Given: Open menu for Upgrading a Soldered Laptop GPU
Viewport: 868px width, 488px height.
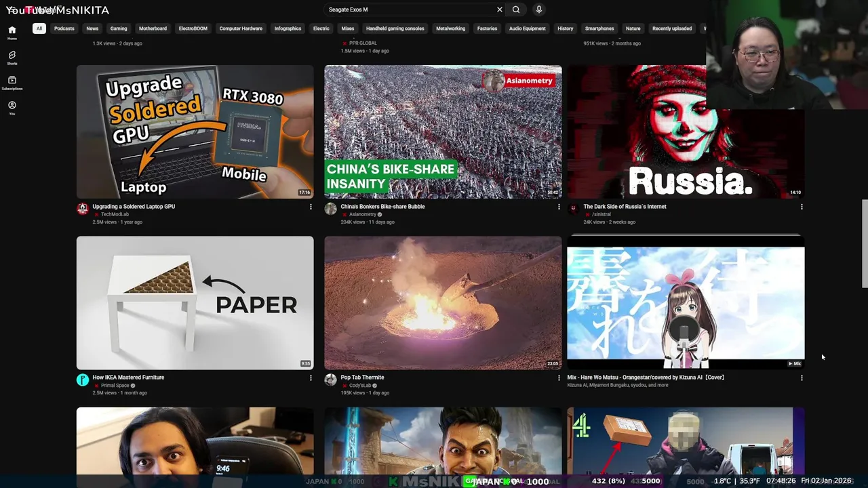Looking at the screenshot, I should pyautogui.click(x=311, y=207).
